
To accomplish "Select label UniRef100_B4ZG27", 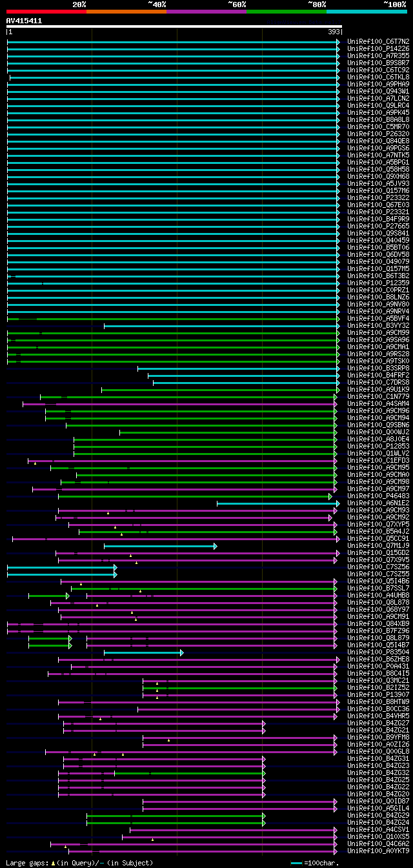I will point(378,723).
